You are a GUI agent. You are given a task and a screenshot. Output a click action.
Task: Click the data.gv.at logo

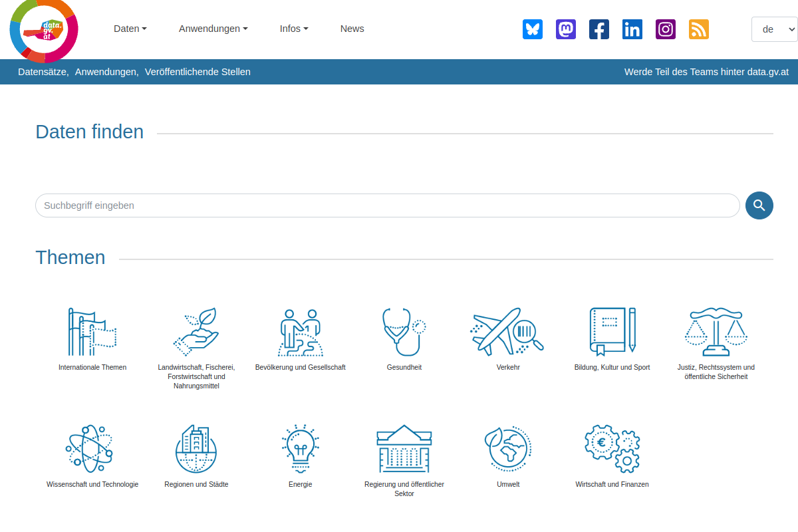click(x=45, y=29)
